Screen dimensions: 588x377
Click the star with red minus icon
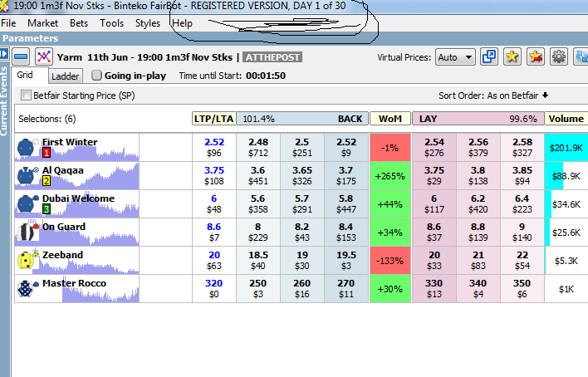[x=536, y=57]
